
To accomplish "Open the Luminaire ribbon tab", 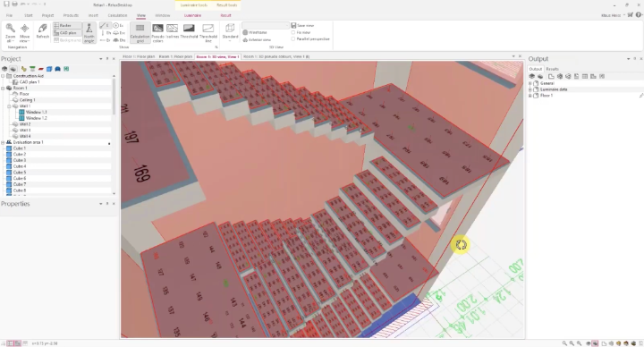I will click(192, 15).
